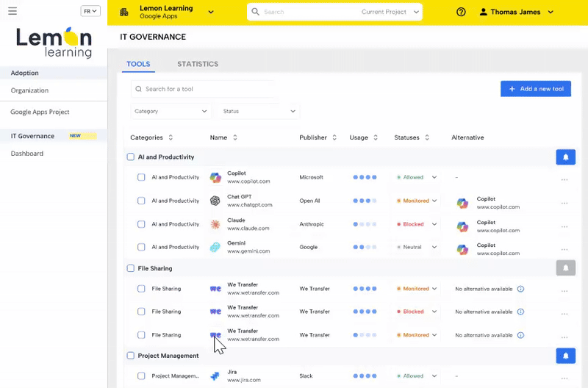
Task: Click the Project Management bell icon
Action: (565, 356)
